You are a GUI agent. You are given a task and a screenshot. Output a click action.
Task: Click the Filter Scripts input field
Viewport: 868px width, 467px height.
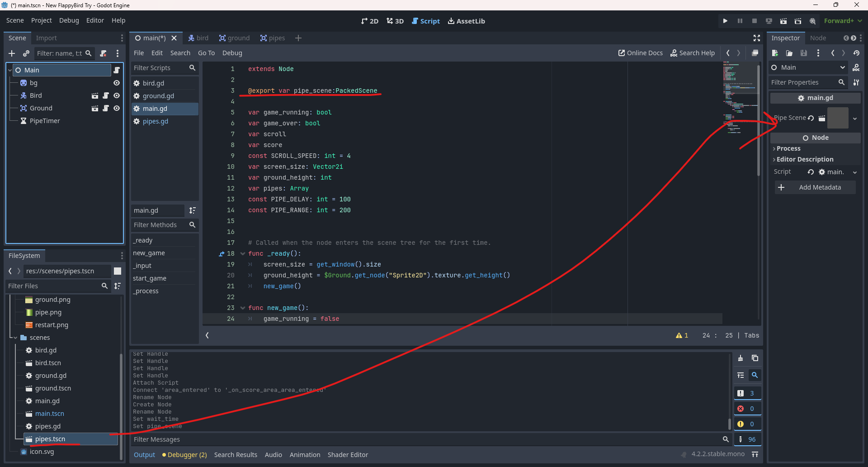click(159, 68)
